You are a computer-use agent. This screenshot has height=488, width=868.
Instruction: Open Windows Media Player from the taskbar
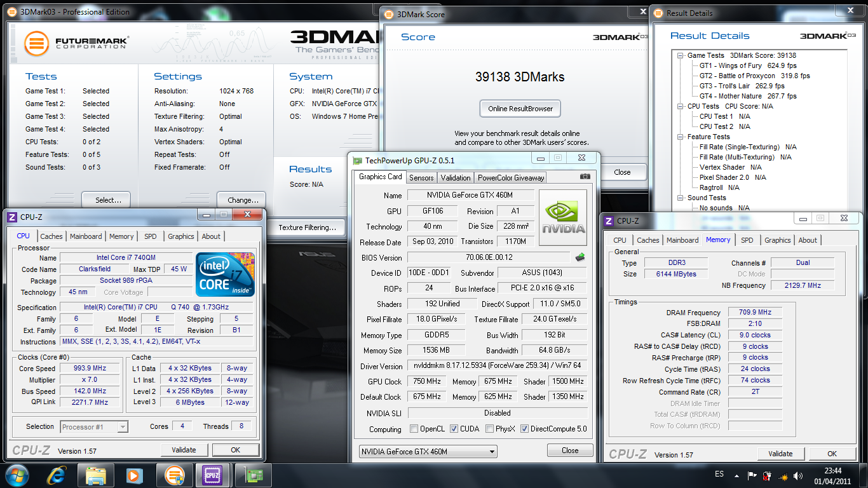click(134, 475)
